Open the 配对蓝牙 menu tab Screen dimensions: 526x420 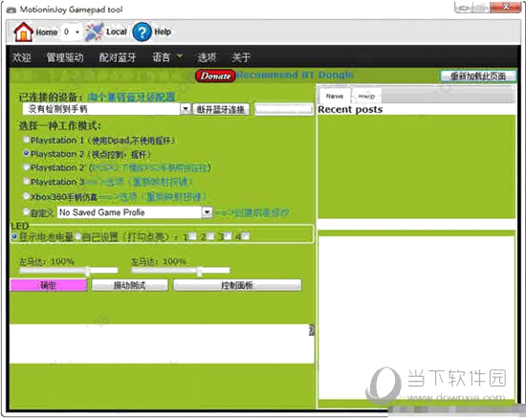tap(118, 57)
